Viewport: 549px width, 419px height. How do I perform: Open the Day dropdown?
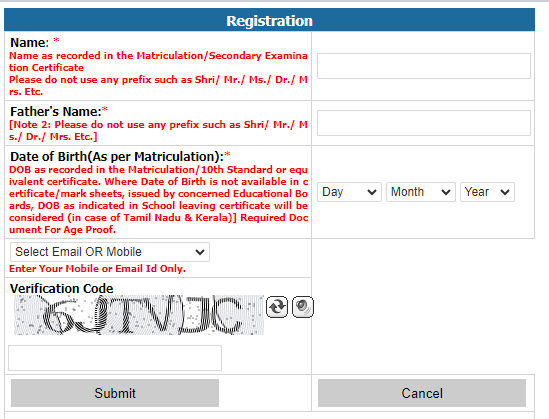[x=349, y=192]
